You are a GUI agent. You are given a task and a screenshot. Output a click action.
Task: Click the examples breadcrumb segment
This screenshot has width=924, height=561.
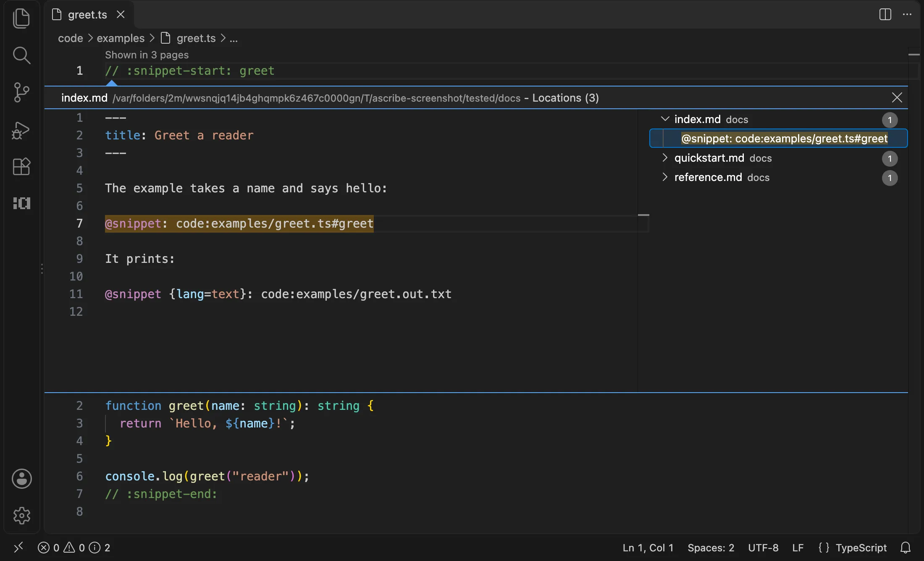(x=121, y=38)
